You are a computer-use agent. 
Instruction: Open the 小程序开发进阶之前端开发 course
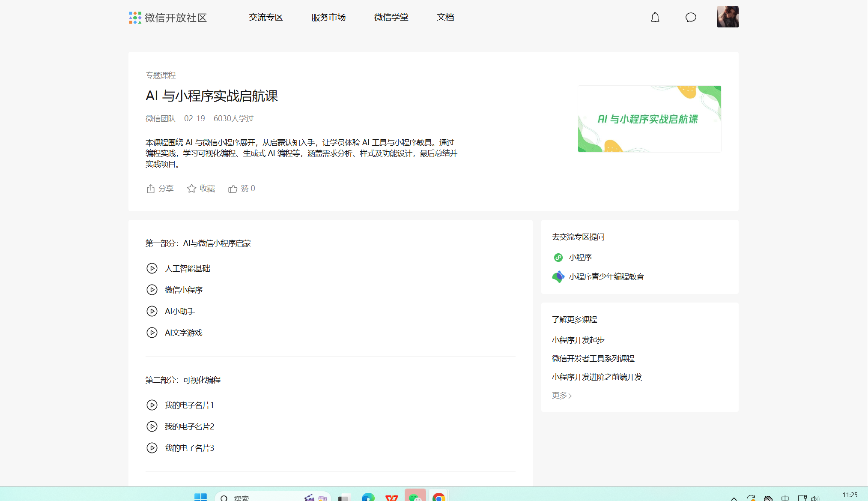pyautogui.click(x=597, y=377)
